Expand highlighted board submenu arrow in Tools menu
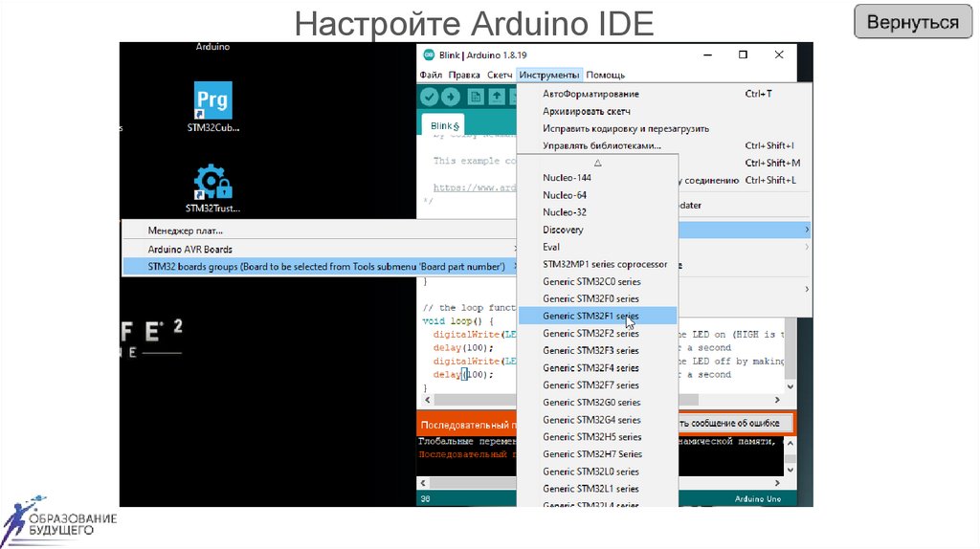Screen dimensions: 980x549 (x=807, y=230)
